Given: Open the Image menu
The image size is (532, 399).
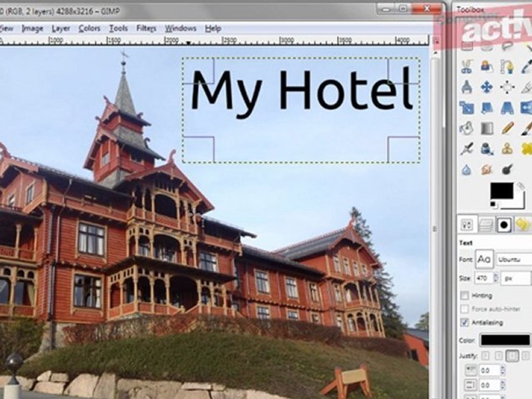Looking at the screenshot, I should (x=33, y=28).
